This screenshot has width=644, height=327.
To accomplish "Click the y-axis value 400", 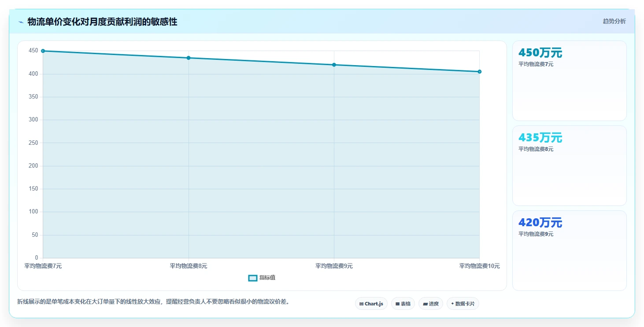I will 33,74.
